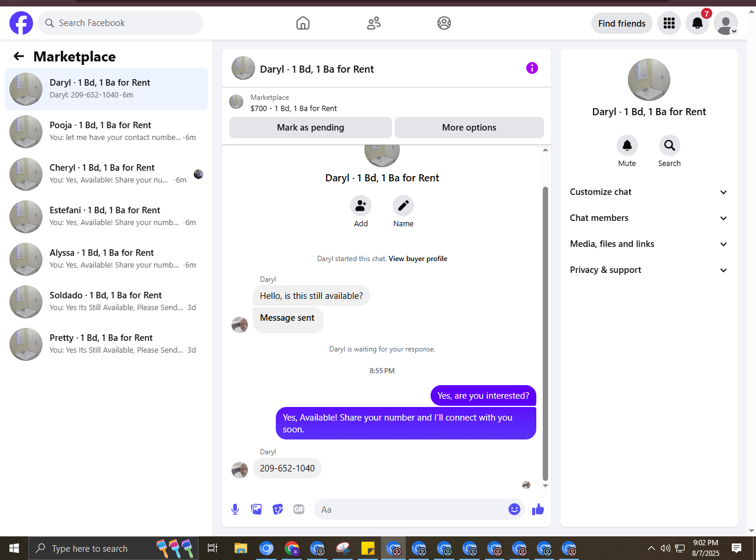Screen dimensions: 756x560
Task: Open the Friends icon in top navigation
Action: pos(373,23)
